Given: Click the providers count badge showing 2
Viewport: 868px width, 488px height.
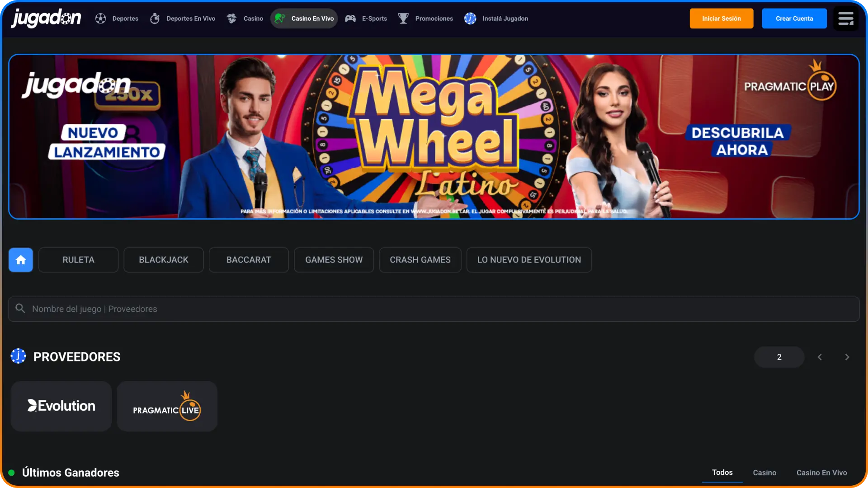Looking at the screenshot, I should 779,357.
